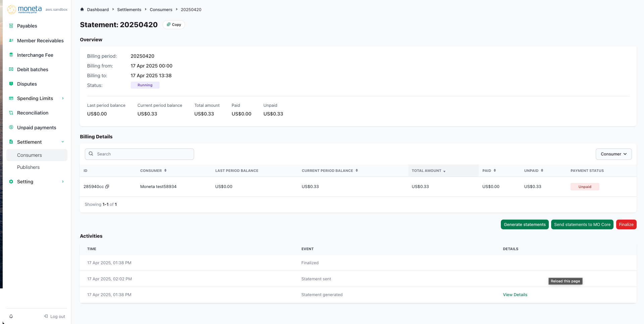Click 20250420 in breadcrumb
The image size is (644, 324).
(x=191, y=9)
